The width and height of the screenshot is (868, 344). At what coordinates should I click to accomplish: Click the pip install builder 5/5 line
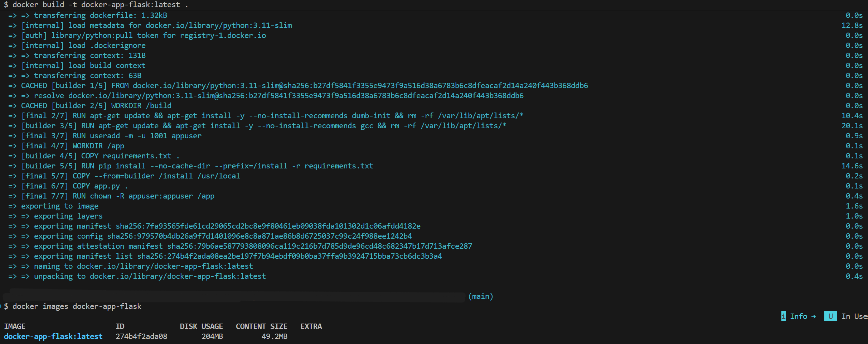click(x=197, y=166)
